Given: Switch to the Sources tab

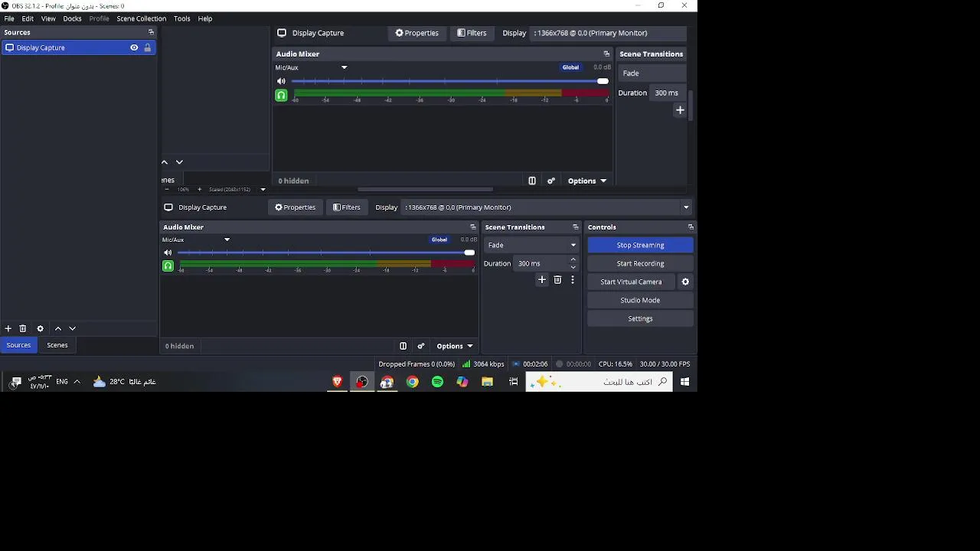Looking at the screenshot, I should coord(18,345).
